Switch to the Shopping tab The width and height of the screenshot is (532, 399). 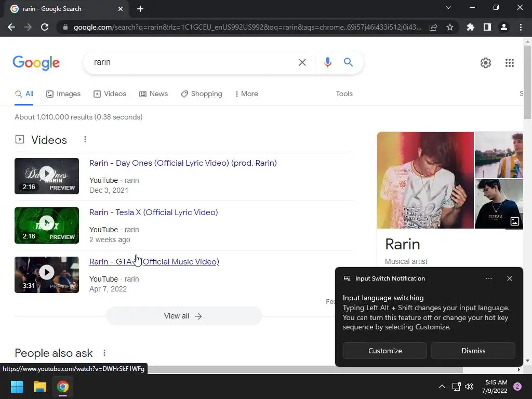(x=202, y=94)
